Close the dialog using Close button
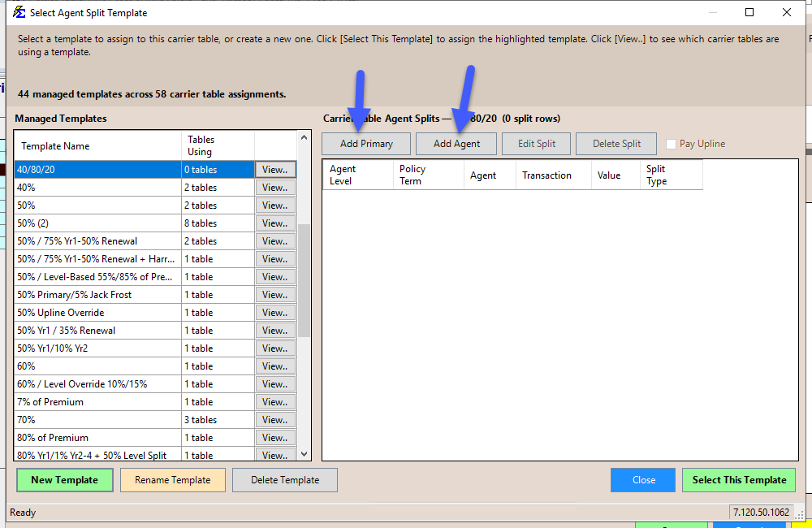This screenshot has width=812, height=528. pos(643,480)
